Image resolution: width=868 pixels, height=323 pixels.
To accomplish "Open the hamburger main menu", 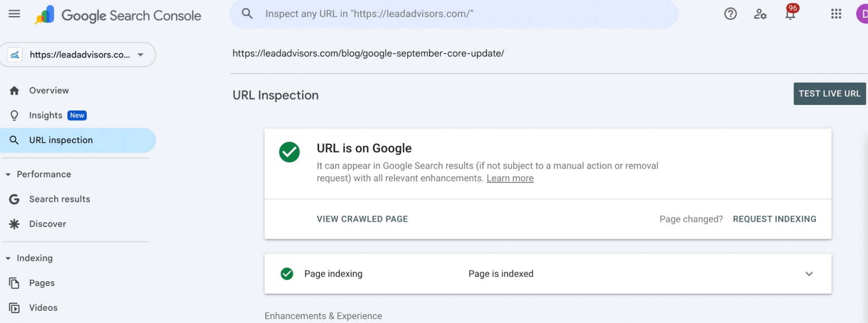I will tap(14, 14).
